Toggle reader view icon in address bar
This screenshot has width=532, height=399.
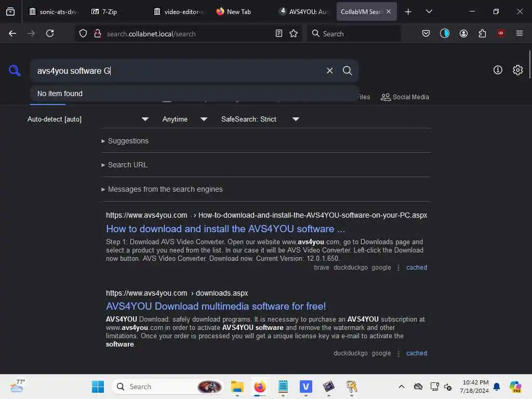pos(279,33)
